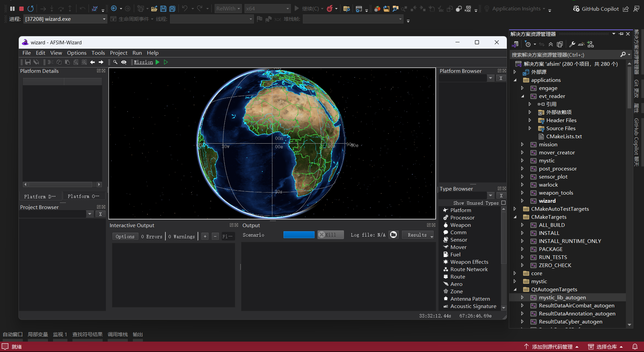Enable the Show Unused Types checkbox
644x352 pixels.
pyautogui.click(x=503, y=203)
